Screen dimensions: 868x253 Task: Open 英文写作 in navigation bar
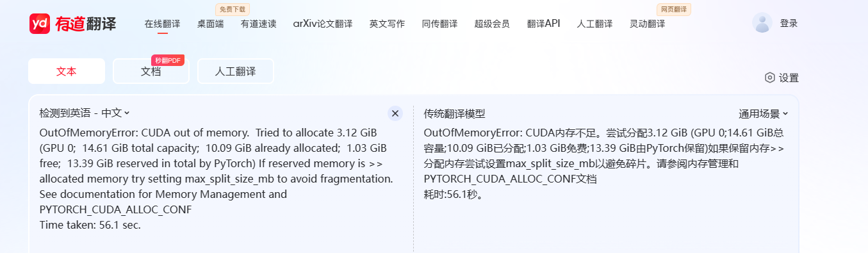pos(387,24)
